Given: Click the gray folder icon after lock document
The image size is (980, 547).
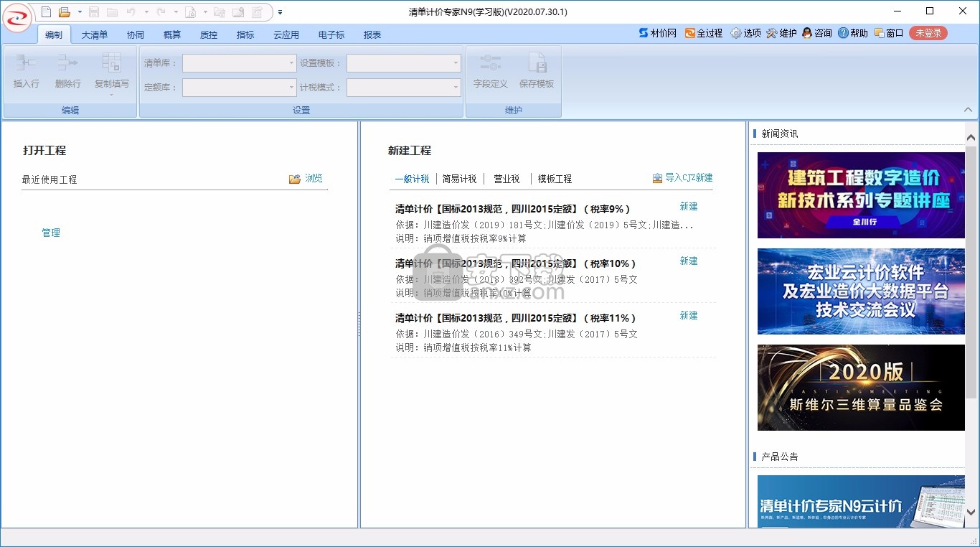Looking at the screenshot, I should coord(220,12).
